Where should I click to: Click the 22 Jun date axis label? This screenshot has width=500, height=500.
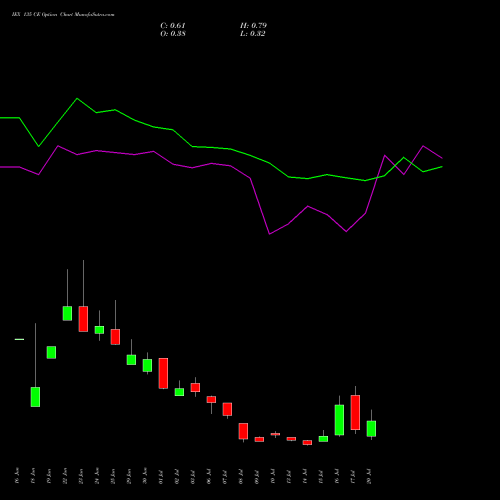[x=65, y=476]
